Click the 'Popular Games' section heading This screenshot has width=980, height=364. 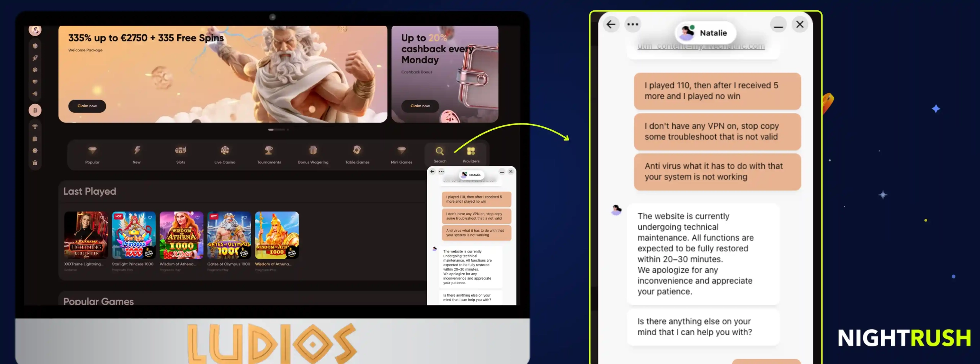point(98,301)
